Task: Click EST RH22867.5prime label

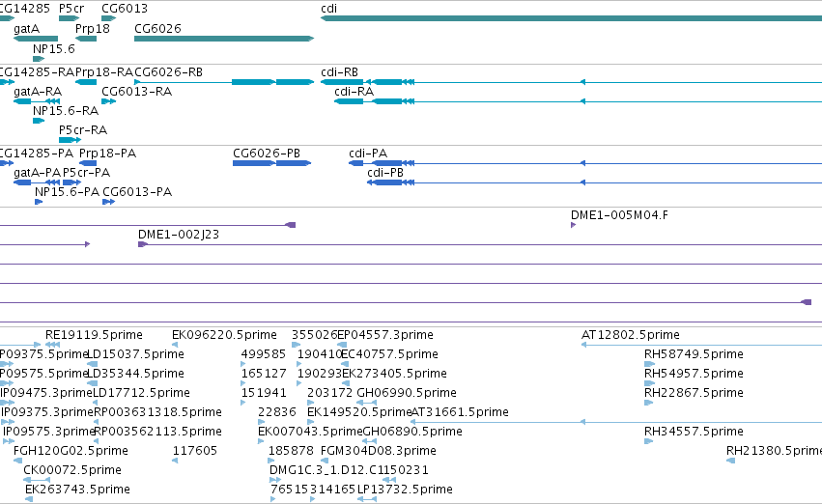Action: coord(694,393)
